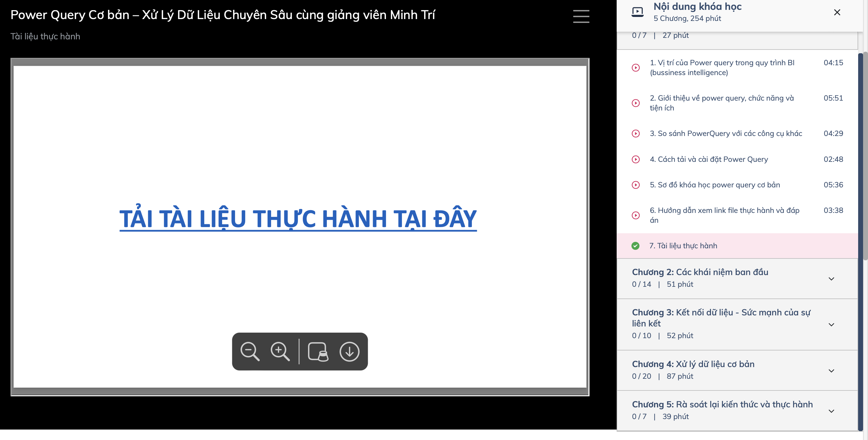This screenshot has height=440, width=868.
Task: Click duration 02:48 of lesson 4
Action: tap(833, 159)
